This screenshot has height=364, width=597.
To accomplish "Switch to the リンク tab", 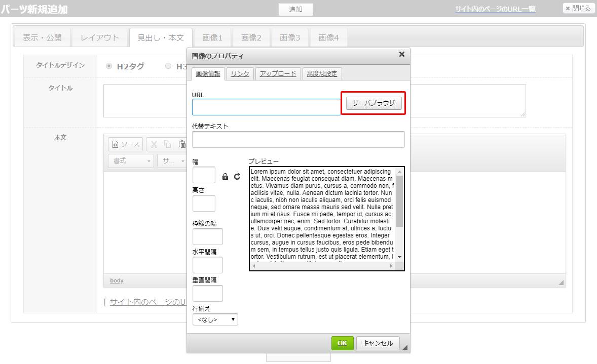I will point(240,74).
